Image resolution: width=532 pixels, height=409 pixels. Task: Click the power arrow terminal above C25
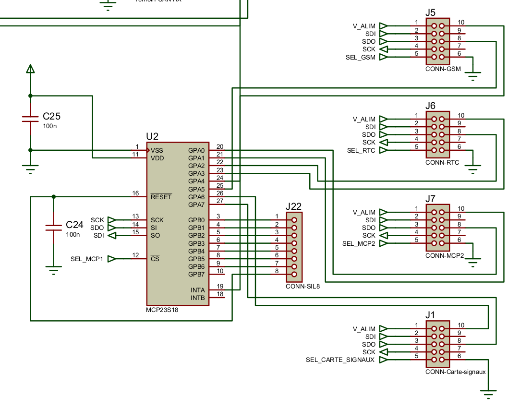(30, 70)
